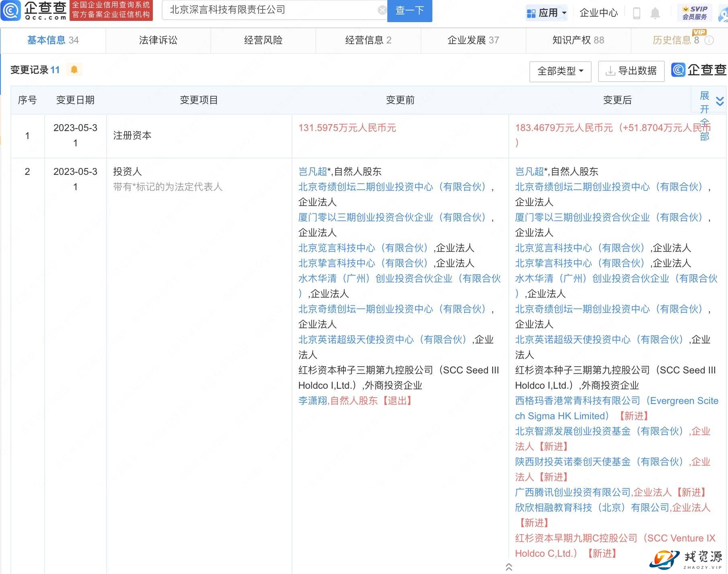
Task: Click the info icon beside 历史信息
Action: click(709, 40)
